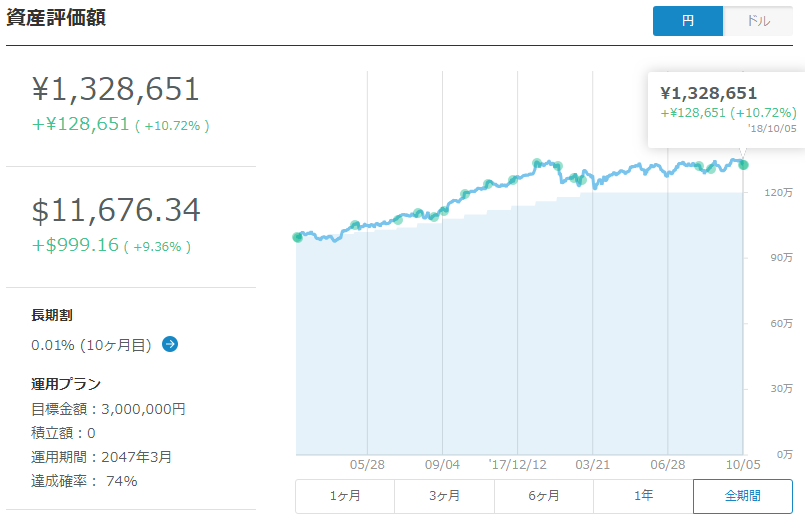Click the 03/21 date label on axis
The height and width of the screenshot is (522, 805).
pos(592,465)
